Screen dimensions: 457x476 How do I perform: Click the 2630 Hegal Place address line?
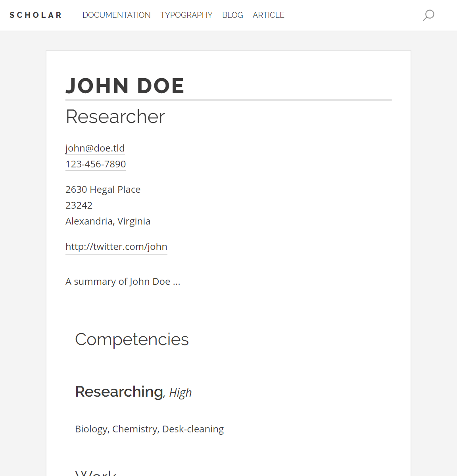pyautogui.click(x=103, y=190)
